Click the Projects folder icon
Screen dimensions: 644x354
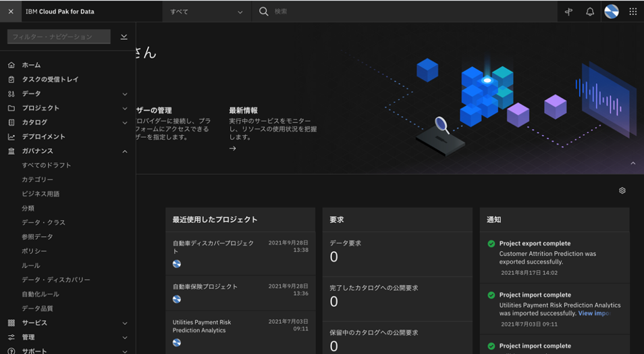(11, 108)
